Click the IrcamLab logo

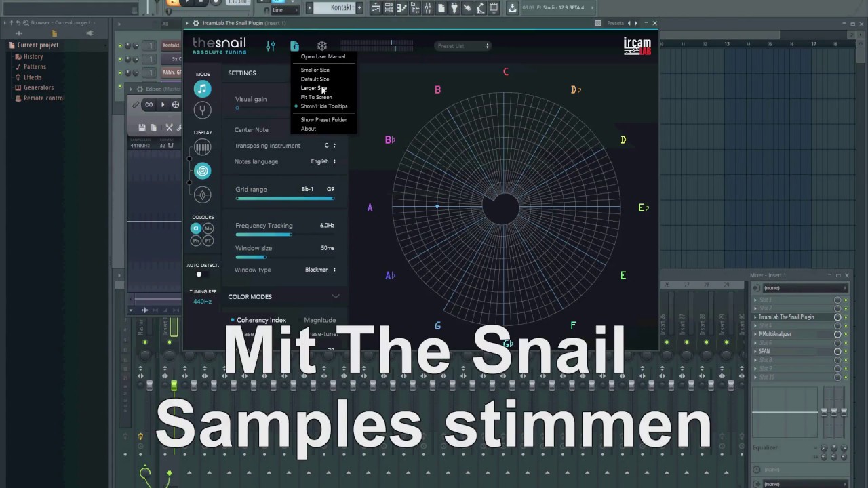coord(637,46)
